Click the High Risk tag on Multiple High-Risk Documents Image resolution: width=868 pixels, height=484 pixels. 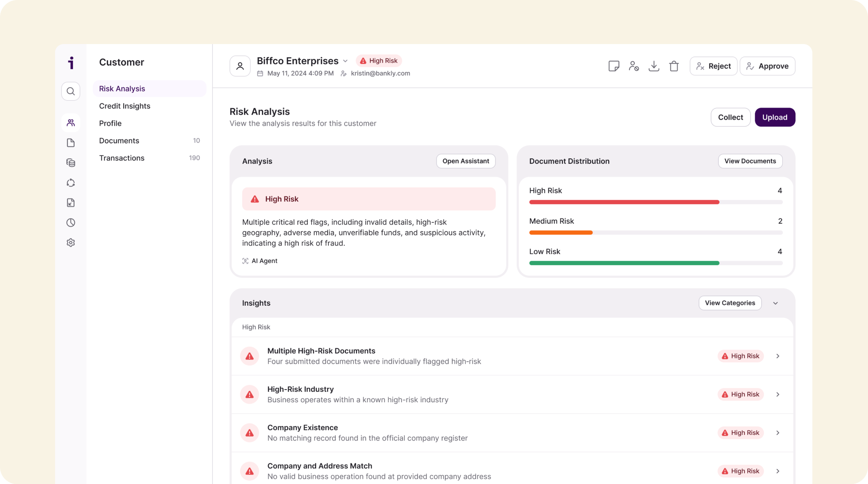[740, 356]
